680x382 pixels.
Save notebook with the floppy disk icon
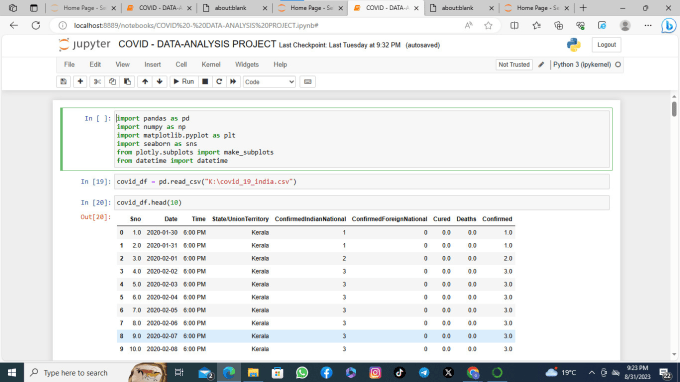[64, 82]
